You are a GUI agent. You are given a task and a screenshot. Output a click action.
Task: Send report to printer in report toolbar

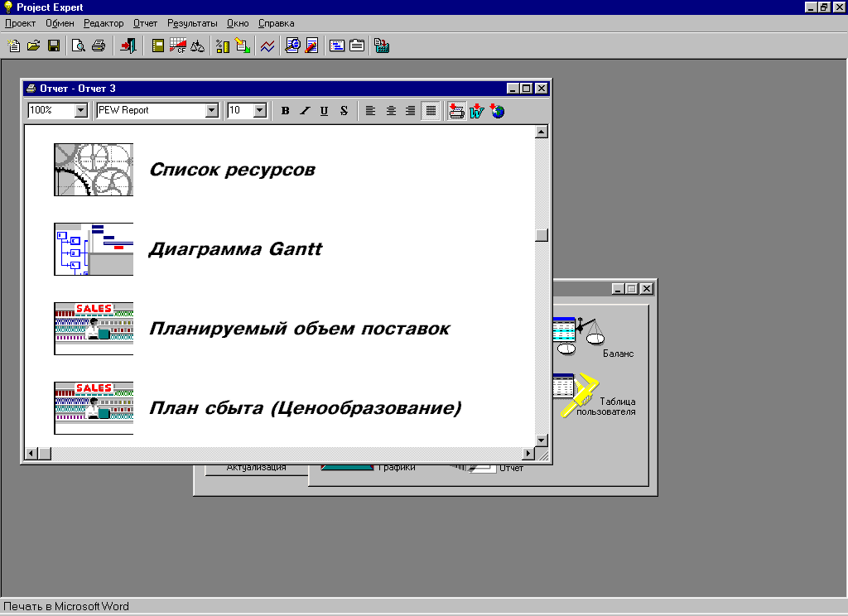456,111
